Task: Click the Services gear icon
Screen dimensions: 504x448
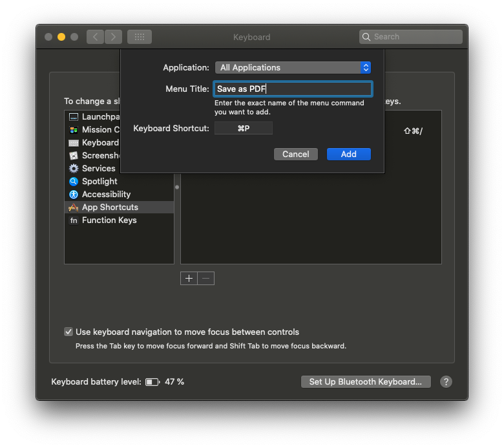Action: pos(74,169)
